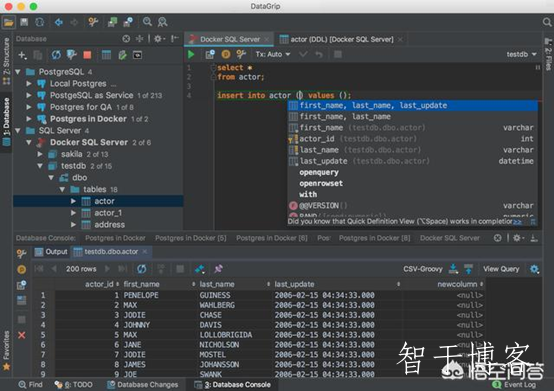Open the Docker SQL Server console tab
The width and height of the screenshot is (554, 391).
[449, 238]
